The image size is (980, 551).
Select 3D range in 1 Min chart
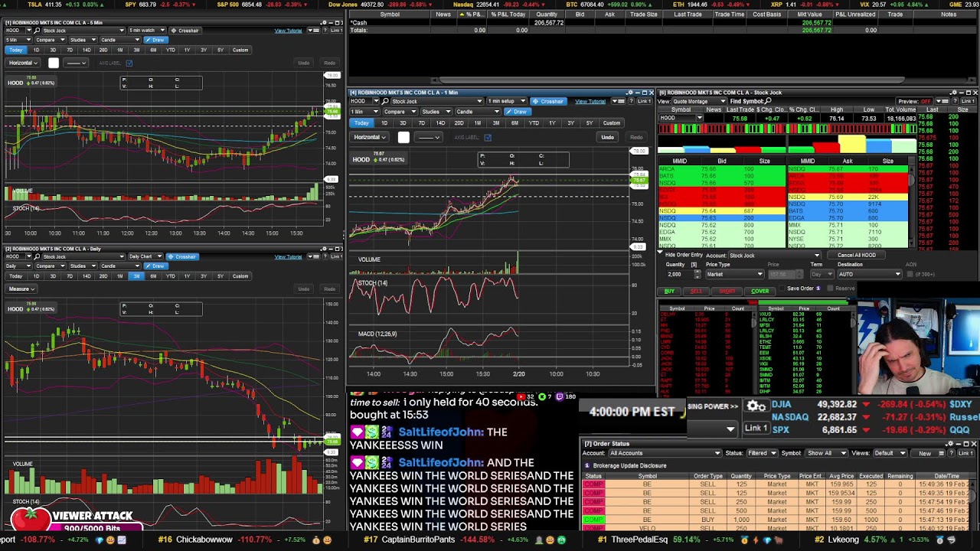tap(403, 122)
